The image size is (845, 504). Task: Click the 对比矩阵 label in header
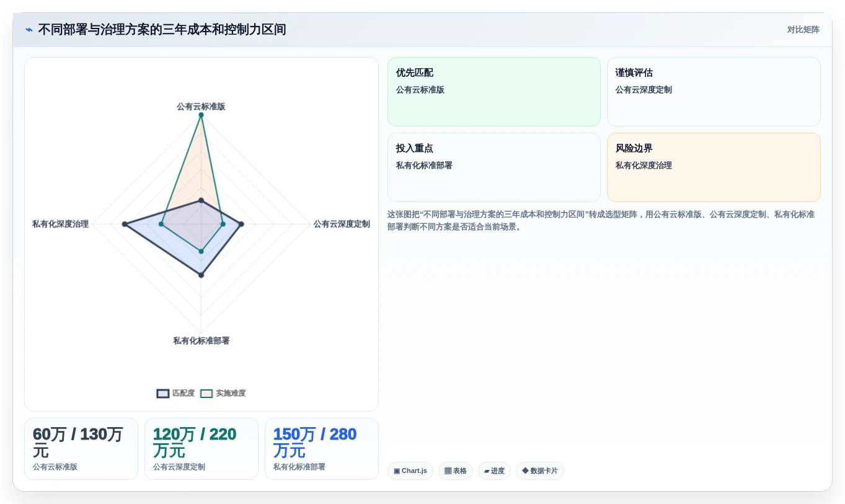[x=803, y=30]
